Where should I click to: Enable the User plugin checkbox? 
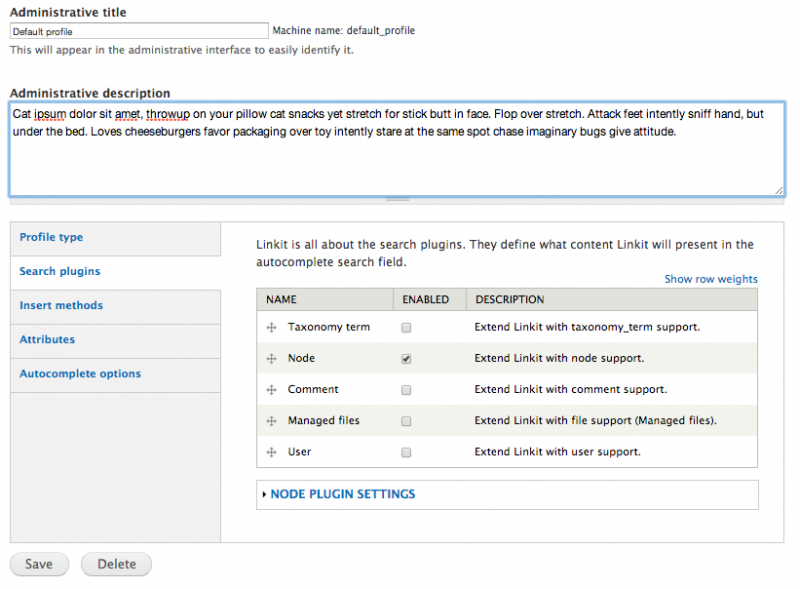(406, 451)
